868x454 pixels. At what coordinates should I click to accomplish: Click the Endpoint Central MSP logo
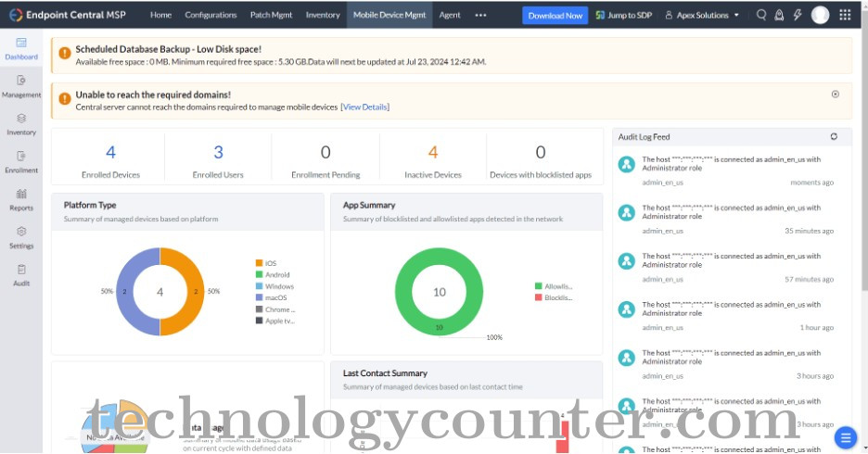click(67, 15)
